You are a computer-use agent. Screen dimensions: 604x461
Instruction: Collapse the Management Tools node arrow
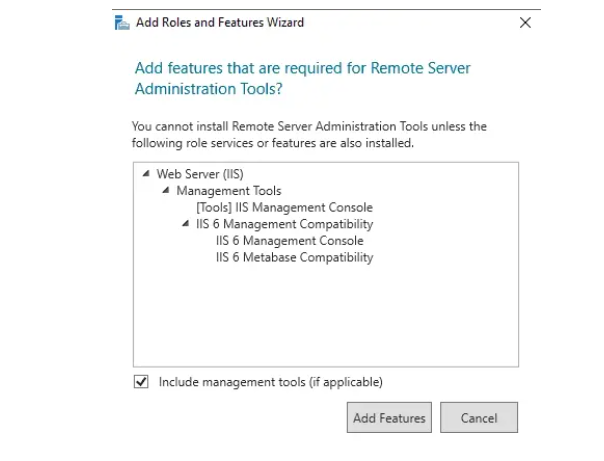tap(166, 190)
